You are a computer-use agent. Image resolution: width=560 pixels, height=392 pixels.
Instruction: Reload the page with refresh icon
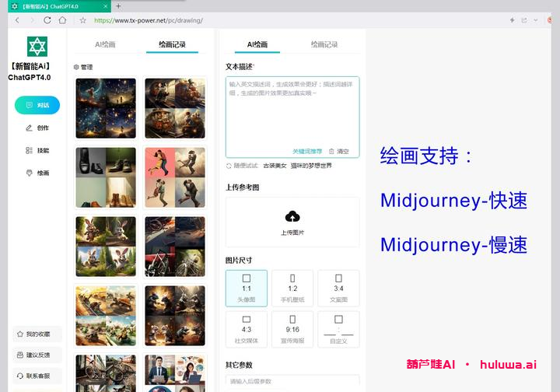click(47, 20)
